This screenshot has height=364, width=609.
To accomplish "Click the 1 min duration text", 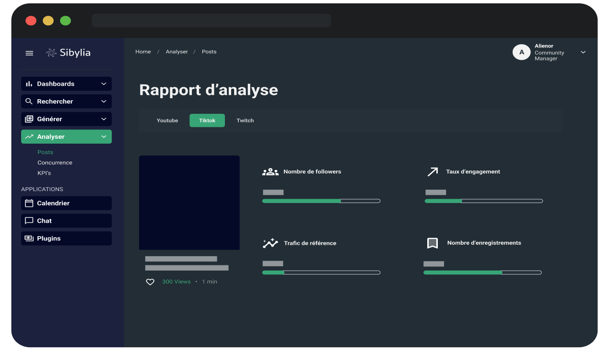I will click(210, 282).
